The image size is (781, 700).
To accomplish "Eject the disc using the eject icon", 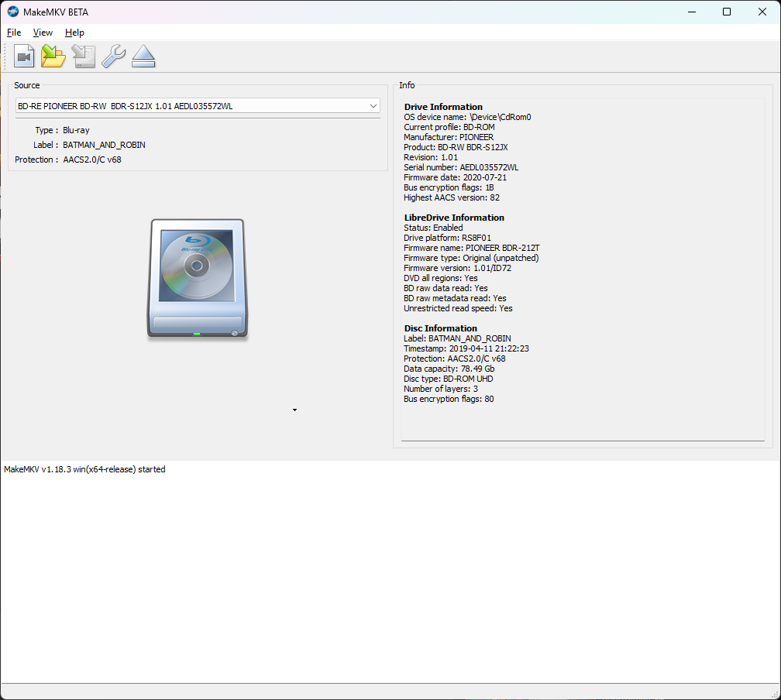I will click(x=143, y=57).
